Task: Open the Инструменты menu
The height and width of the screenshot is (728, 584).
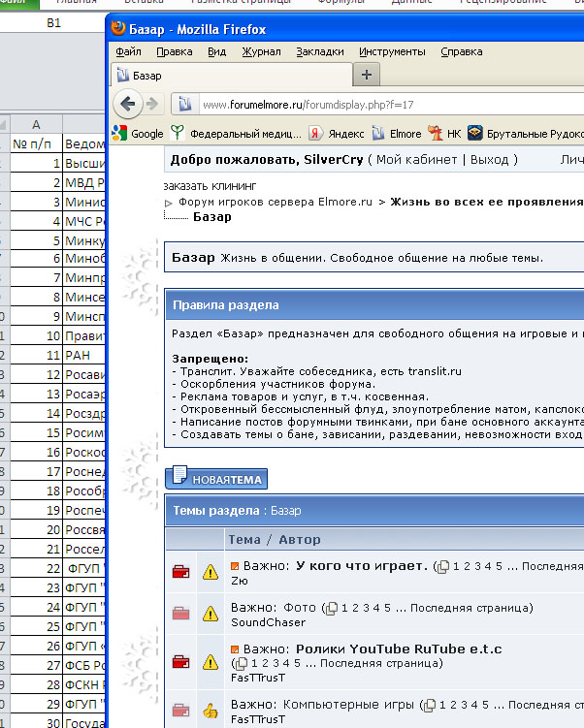Action: coord(392,51)
